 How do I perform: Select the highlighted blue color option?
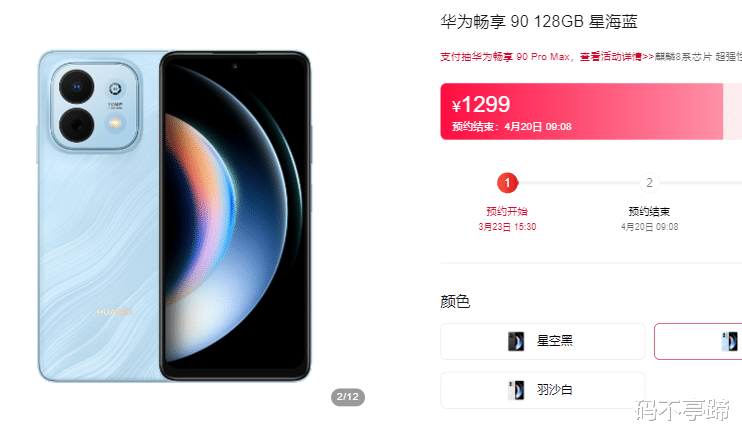point(698,341)
